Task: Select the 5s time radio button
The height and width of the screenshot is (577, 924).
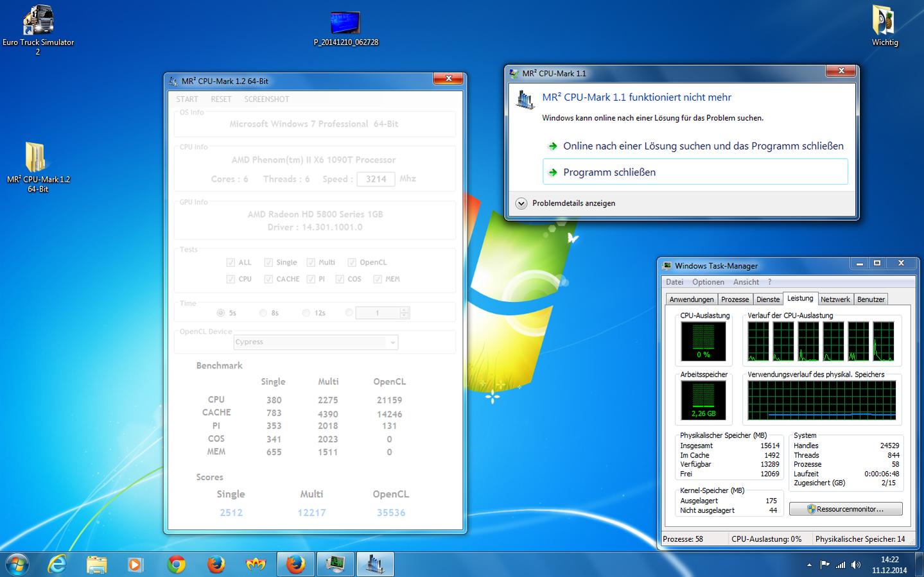Action: pyautogui.click(x=221, y=313)
